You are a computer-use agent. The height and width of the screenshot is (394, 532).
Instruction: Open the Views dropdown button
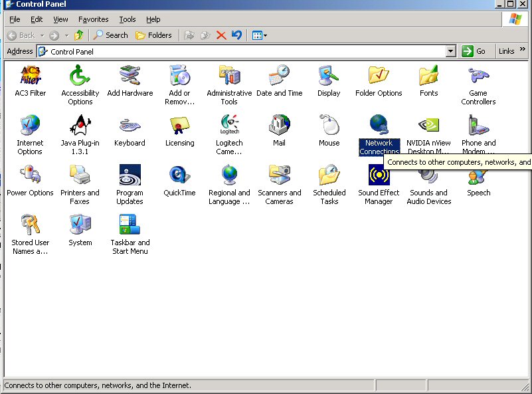260,35
